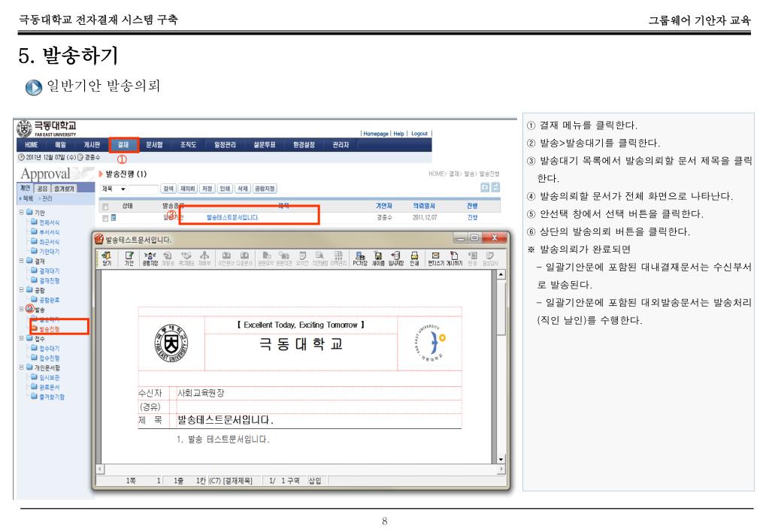Click the 임시보관 folder icon in the tree
The image size is (769, 532).
tap(35, 377)
